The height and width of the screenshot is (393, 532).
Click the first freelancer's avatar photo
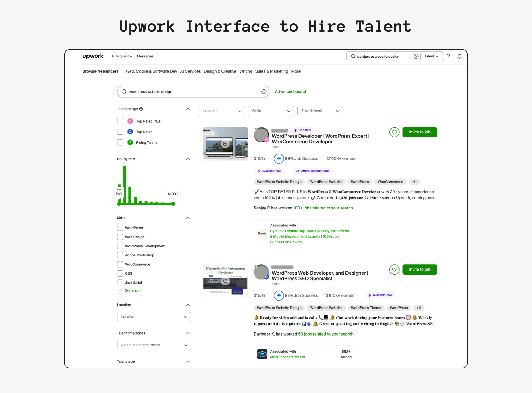pyautogui.click(x=261, y=135)
